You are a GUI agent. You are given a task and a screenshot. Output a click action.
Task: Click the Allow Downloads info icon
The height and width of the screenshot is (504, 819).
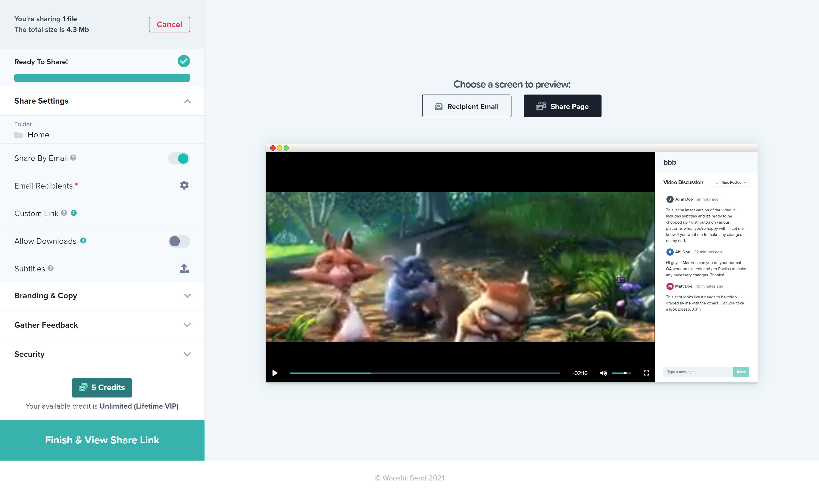83,241
